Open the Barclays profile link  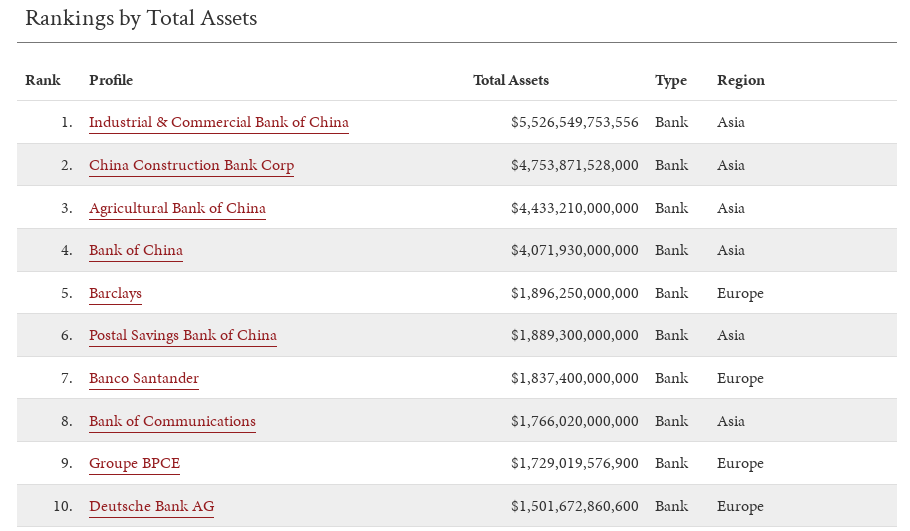pyautogui.click(x=115, y=293)
